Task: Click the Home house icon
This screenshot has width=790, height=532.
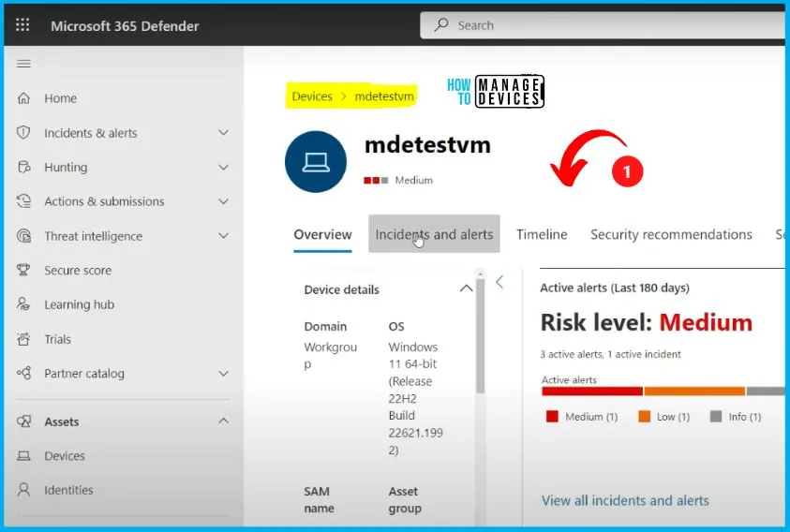Action: point(23,97)
